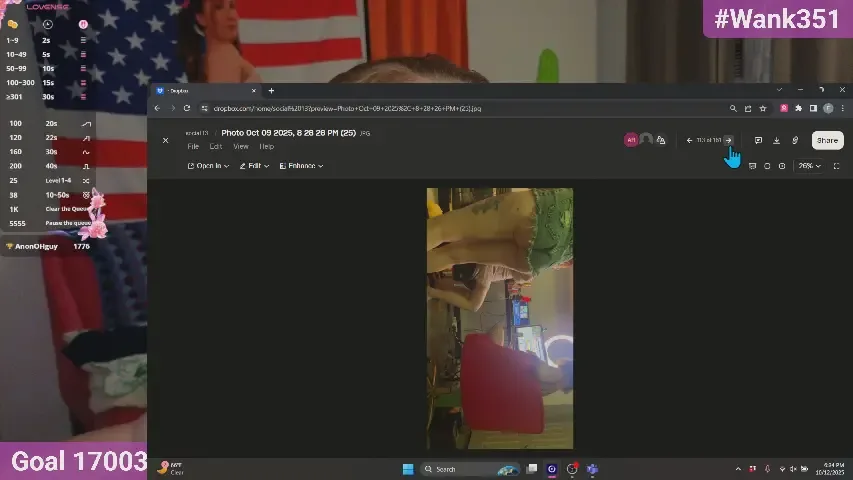Screen dimensions: 853x480
Task: Open the comments panel icon
Action: tap(758, 140)
